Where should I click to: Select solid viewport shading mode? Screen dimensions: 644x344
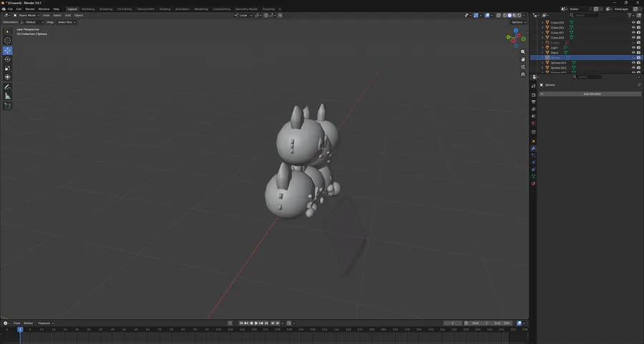click(509, 15)
